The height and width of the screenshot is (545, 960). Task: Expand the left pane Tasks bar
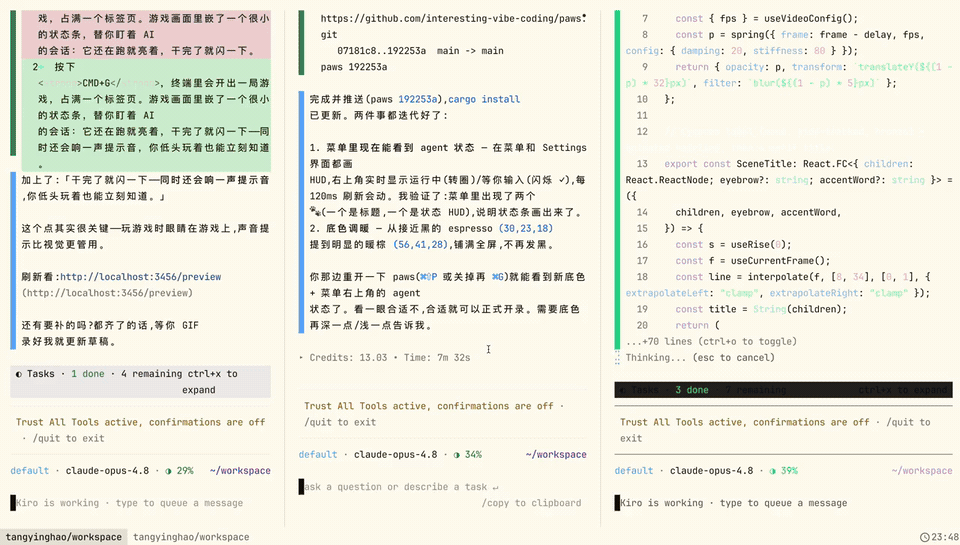pyautogui.click(x=141, y=382)
